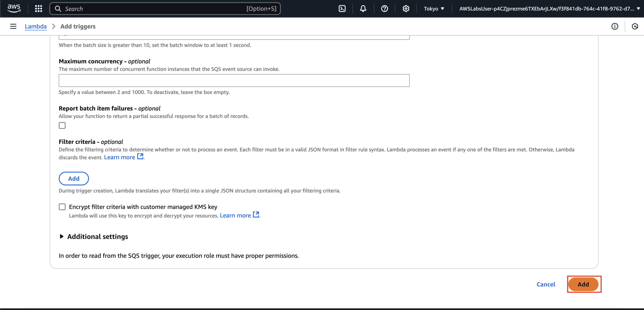Expand Additional settings section
This screenshot has height=310, width=644.
(x=97, y=236)
